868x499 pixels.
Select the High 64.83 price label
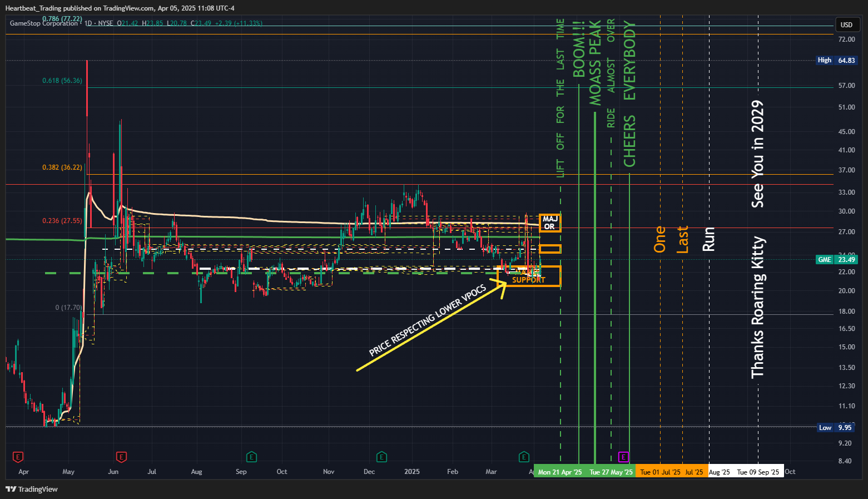pyautogui.click(x=837, y=60)
